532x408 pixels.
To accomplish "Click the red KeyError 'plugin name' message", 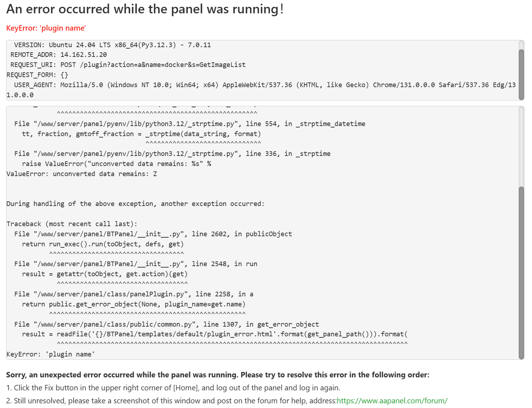I will tap(46, 28).
